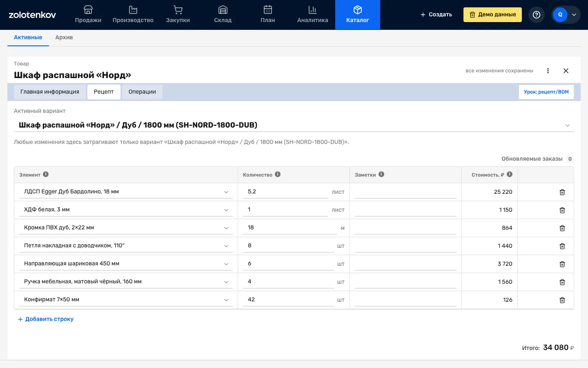Screen dimensions: 588x368
Task: Open the help question mark icon
Action: coord(537,15)
